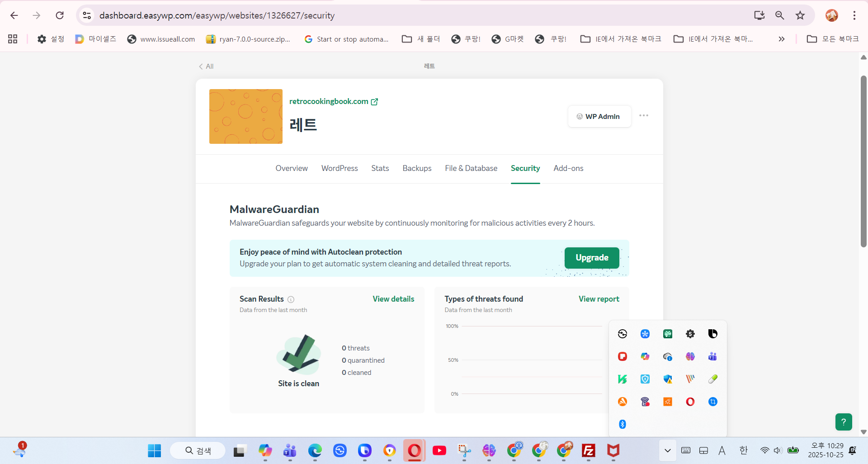Open the zoom magnifier icon in address bar
This screenshot has height=464, width=868.
click(780, 15)
